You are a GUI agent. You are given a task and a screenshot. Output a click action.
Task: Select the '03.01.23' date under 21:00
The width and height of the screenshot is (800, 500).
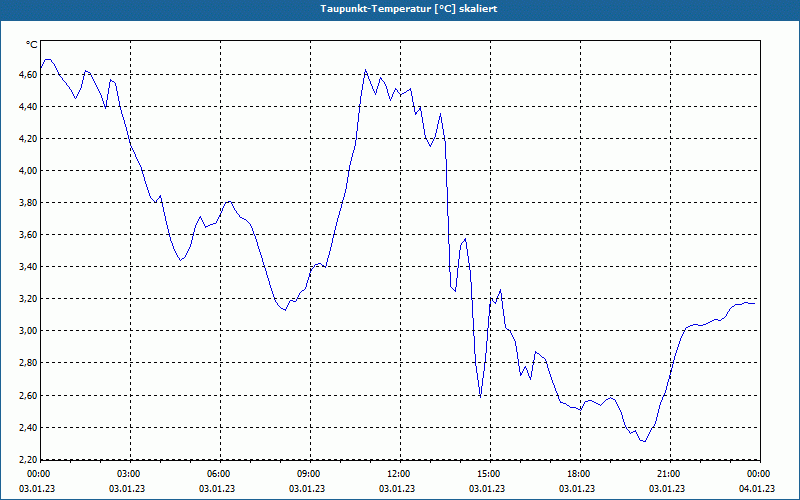pyautogui.click(x=667, y=489)
